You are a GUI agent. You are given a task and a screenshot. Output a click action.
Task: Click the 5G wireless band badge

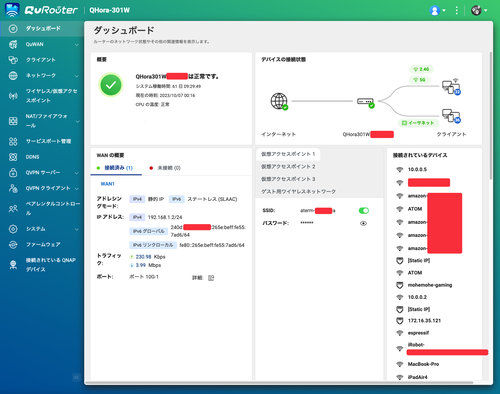coord(419,80)
